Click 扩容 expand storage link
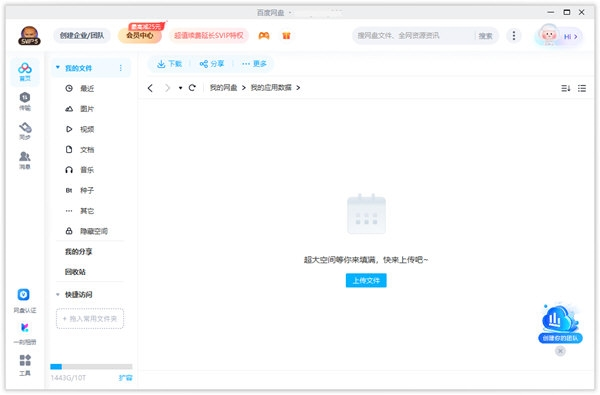The height and width of the screenshot is (395, 600). 126,378
